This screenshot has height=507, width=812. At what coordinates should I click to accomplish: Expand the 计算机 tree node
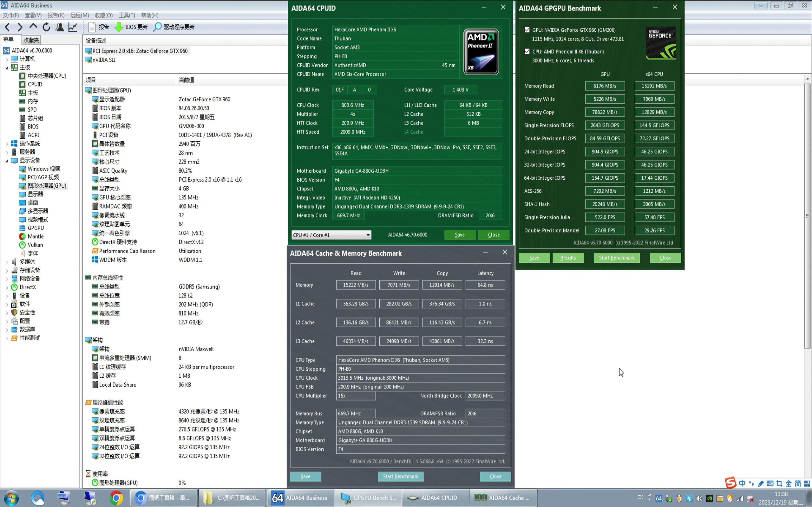coord(7,59)
